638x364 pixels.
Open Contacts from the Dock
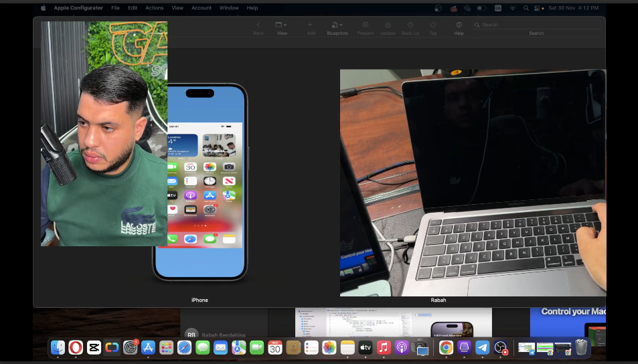point(293,347)
